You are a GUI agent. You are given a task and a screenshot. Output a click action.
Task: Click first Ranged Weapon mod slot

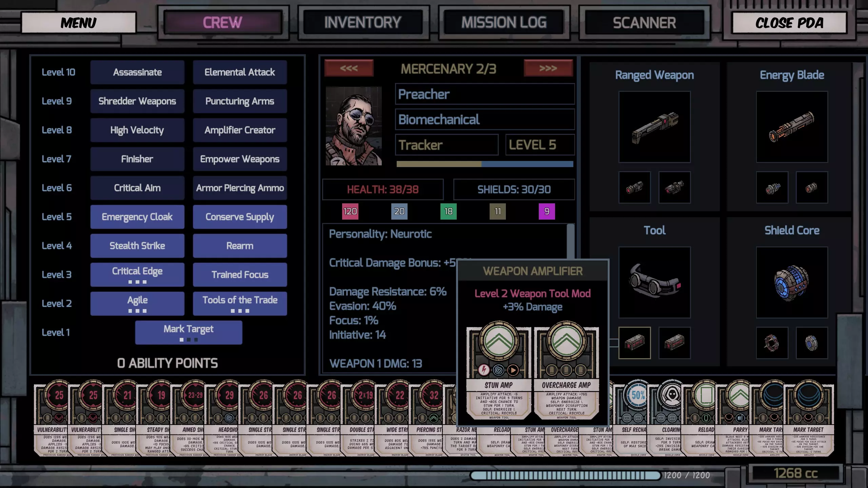click(x=634, y=187)
